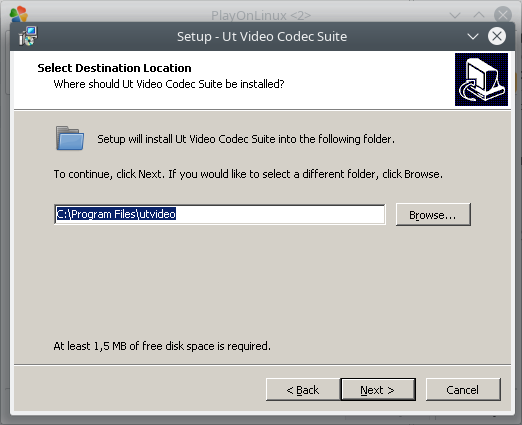The image size is (522, 425).
Task: Click the PlayOnLinux <2> window title
Action: coord(261,15)
